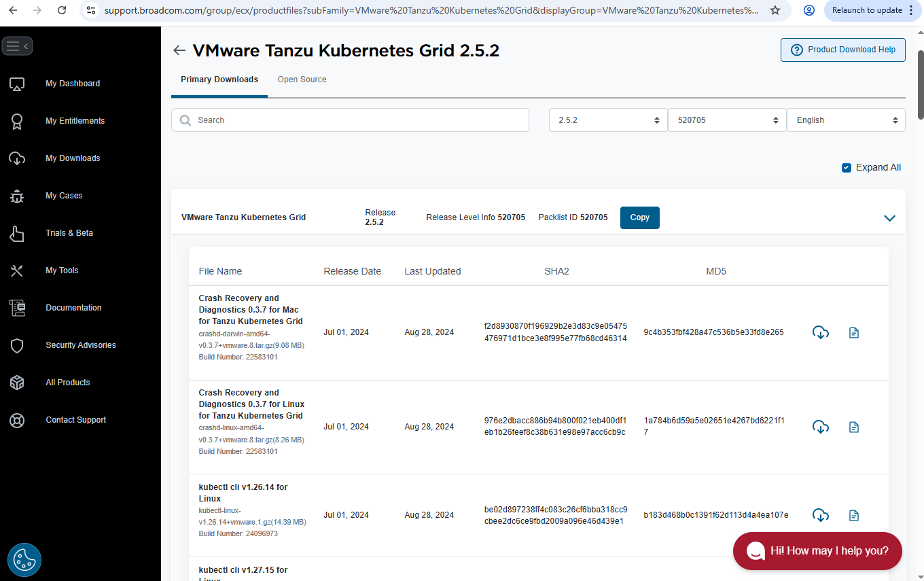This screenshot has height=581, width=924.
Task: Open My Dashboard icon in sidebar
Action: point(17,84)
